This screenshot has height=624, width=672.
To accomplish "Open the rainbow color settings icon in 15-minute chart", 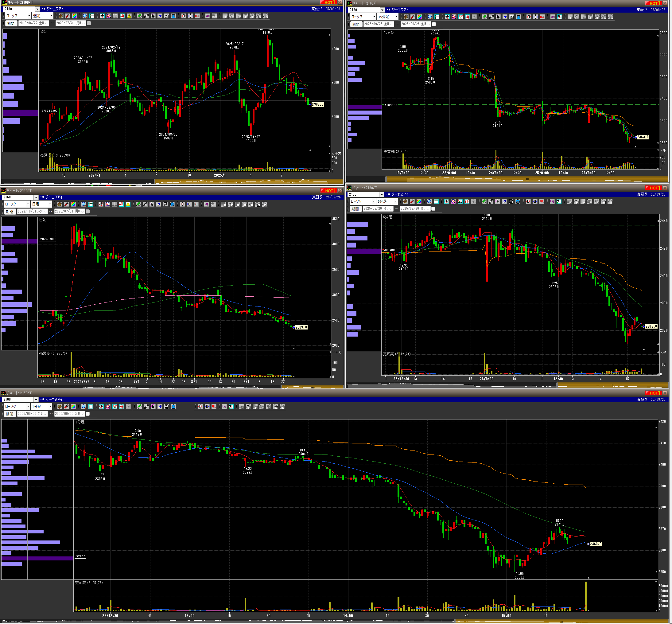I will pos(420,17).
